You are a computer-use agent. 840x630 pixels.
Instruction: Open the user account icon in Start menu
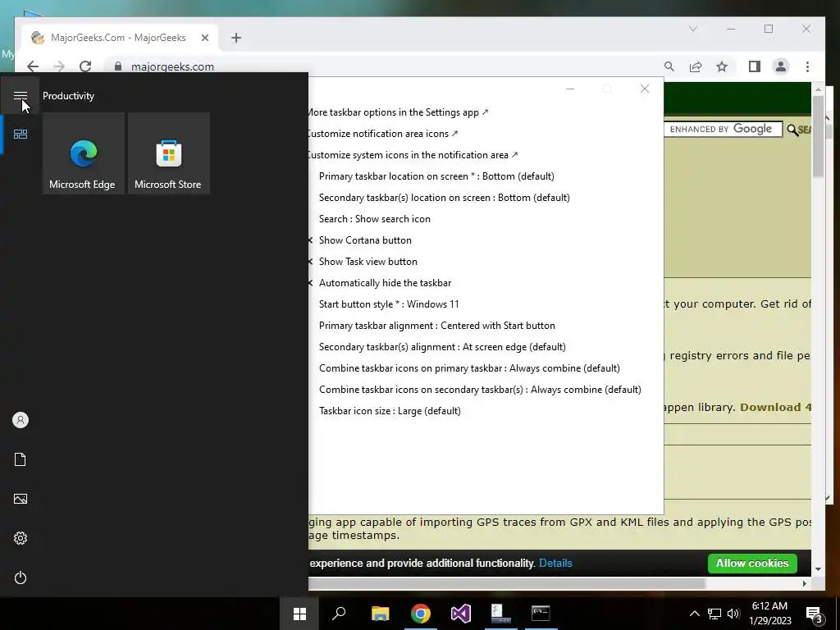(21, 420)
